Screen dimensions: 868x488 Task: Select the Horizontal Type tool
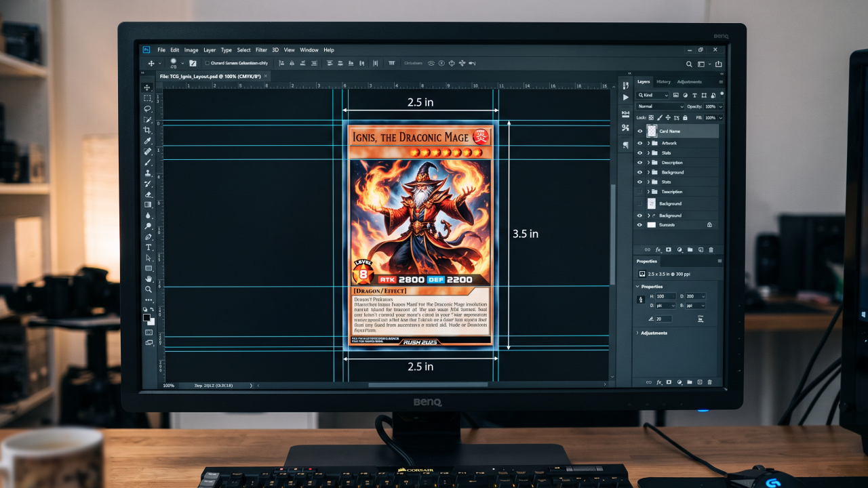pyautogui.click(x=148, y=247)
